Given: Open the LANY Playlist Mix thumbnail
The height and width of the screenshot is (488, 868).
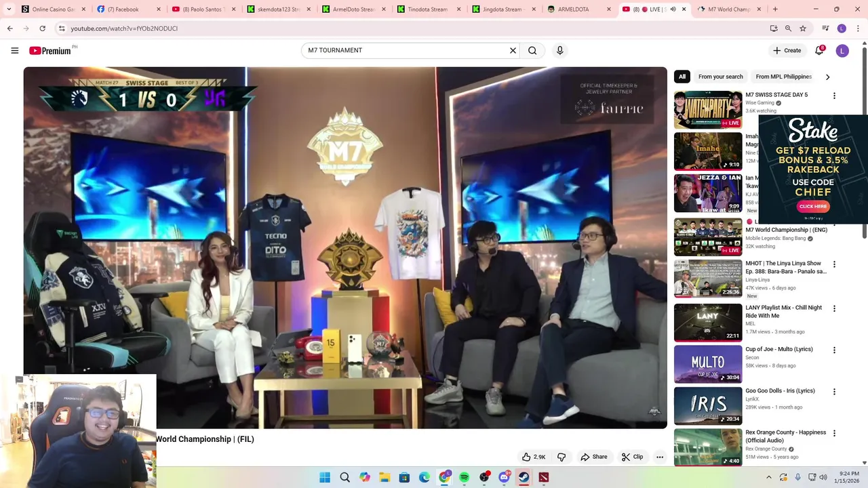Looking at the screenshot, I should tap(708, 323).
